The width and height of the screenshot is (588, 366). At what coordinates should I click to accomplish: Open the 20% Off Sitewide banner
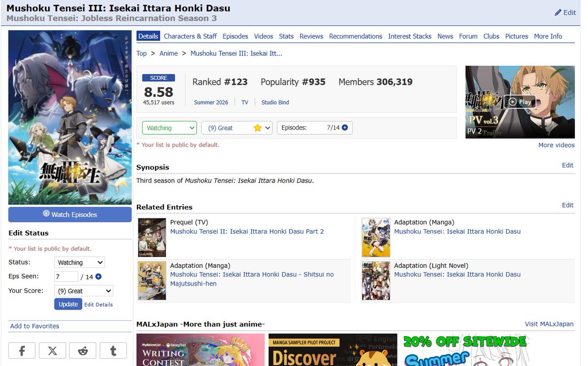tap(465, 350)
